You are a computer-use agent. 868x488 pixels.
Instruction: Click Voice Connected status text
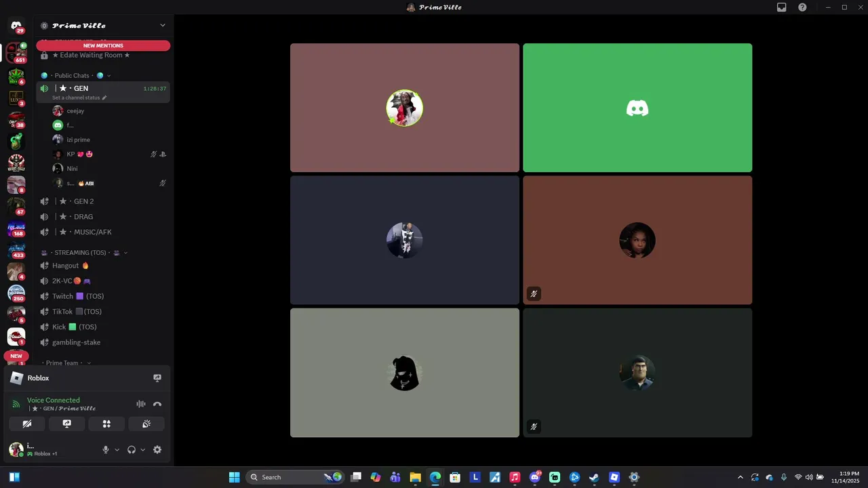tap(54, 400)
